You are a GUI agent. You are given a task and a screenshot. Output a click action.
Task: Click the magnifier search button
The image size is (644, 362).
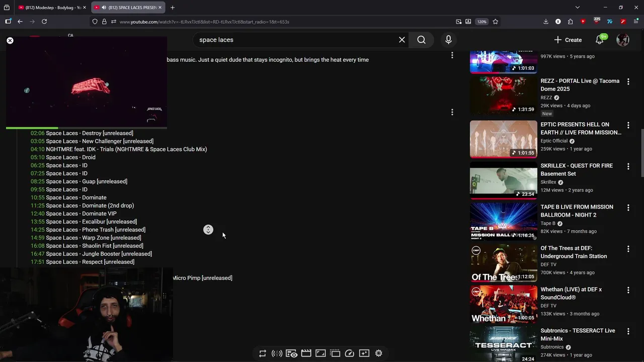422,40
